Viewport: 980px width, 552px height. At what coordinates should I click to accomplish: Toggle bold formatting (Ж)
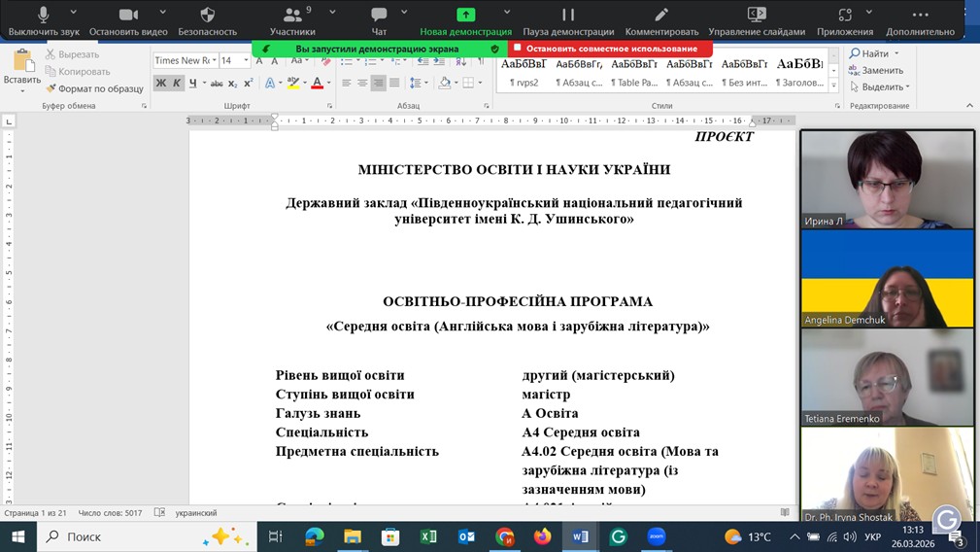(161, 84)
